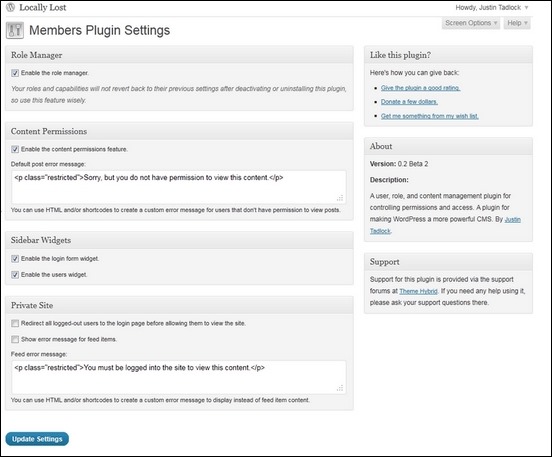552x457 pixels.
Task: Open the Howdy, Justin Tadlock user menu
Action: 491,7
